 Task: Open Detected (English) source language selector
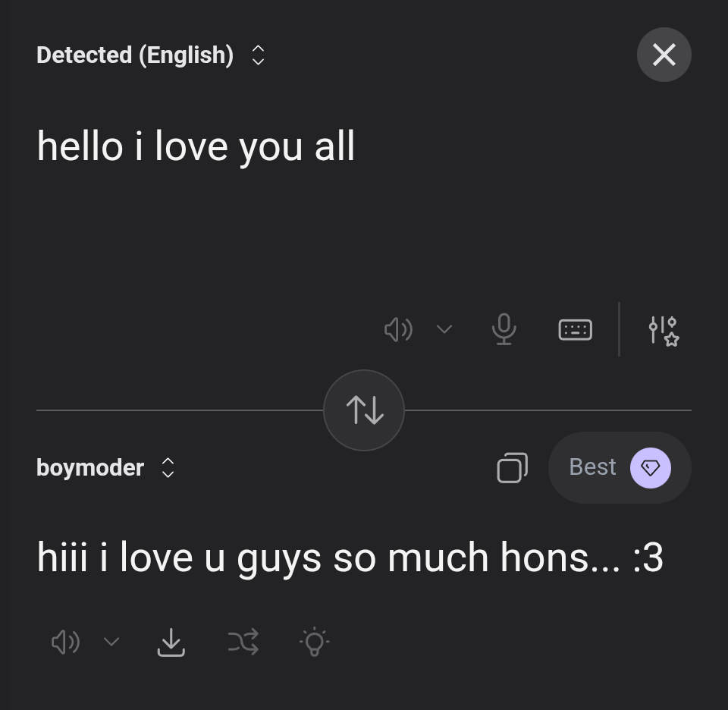150,55
